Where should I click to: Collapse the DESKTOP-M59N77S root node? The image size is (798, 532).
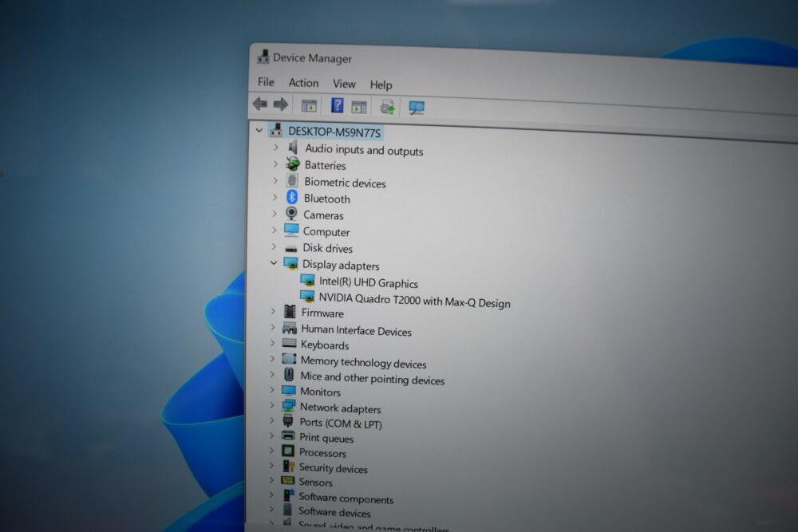point(259,131)
